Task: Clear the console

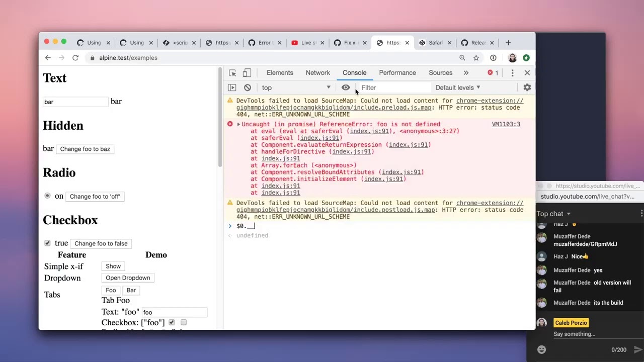Action: pos(248,87)
